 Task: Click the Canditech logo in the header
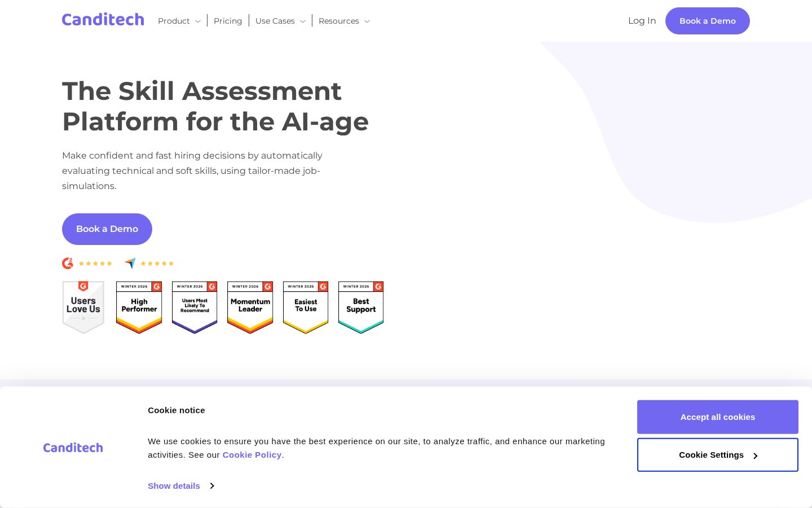[103, 20]
